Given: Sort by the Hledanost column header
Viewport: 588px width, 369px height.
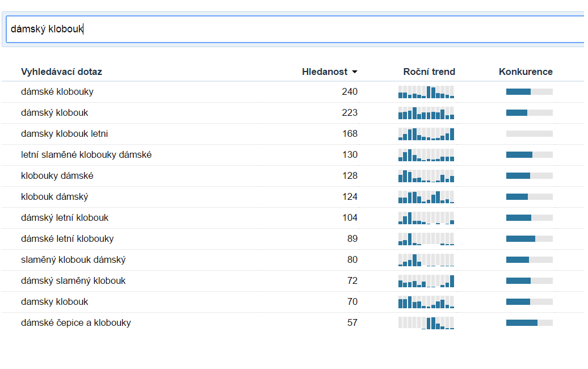Looking at the screenshot, I should [x=324, y=72].
